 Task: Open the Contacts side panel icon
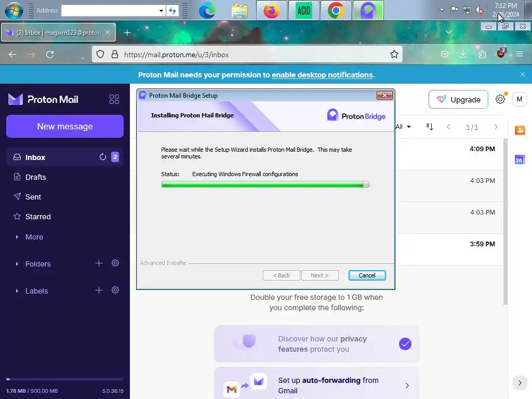520,130
